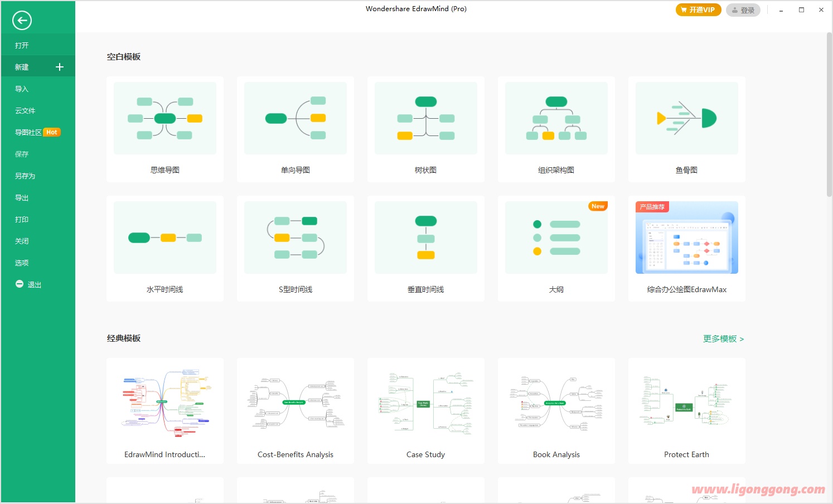Maximize the EdrawMind window
833x504 pixels.
(x=801, y=10)
